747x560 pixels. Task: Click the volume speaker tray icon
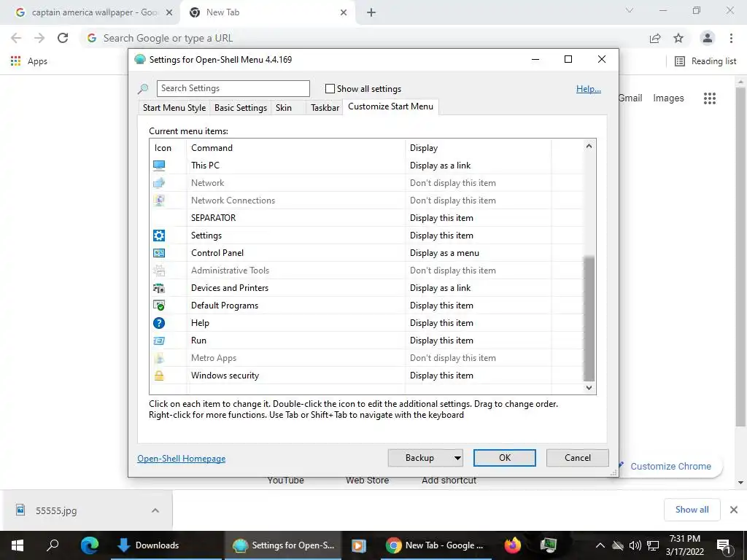tap(635, 545)
